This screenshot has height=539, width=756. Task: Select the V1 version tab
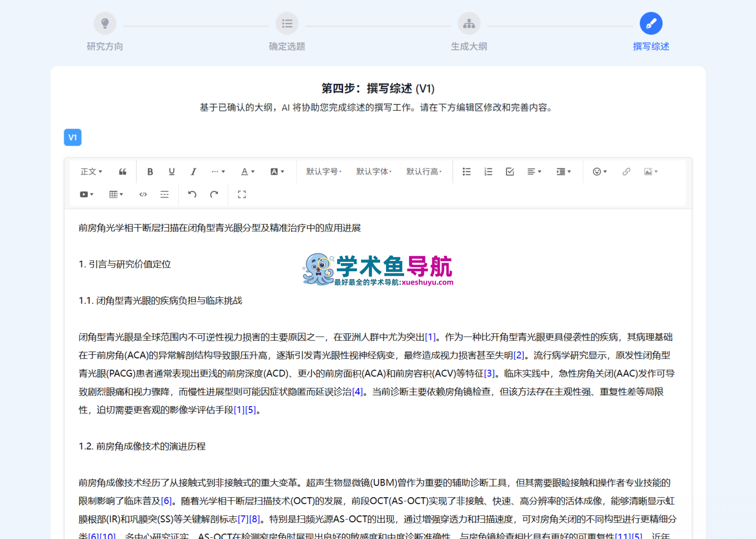[72, 137]
